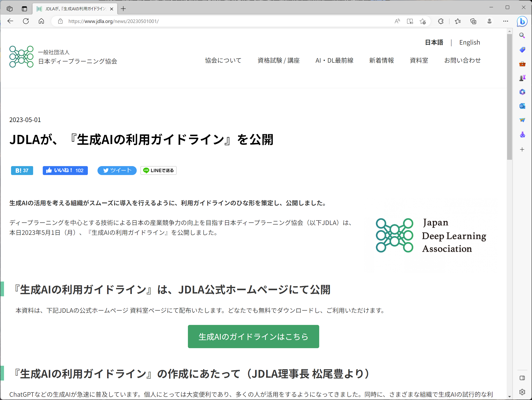Image resolution: width=532 pixels, height=400 pixels.
Task: Click the vertical scrollbar thumb of the page
Action: point(509,97)
